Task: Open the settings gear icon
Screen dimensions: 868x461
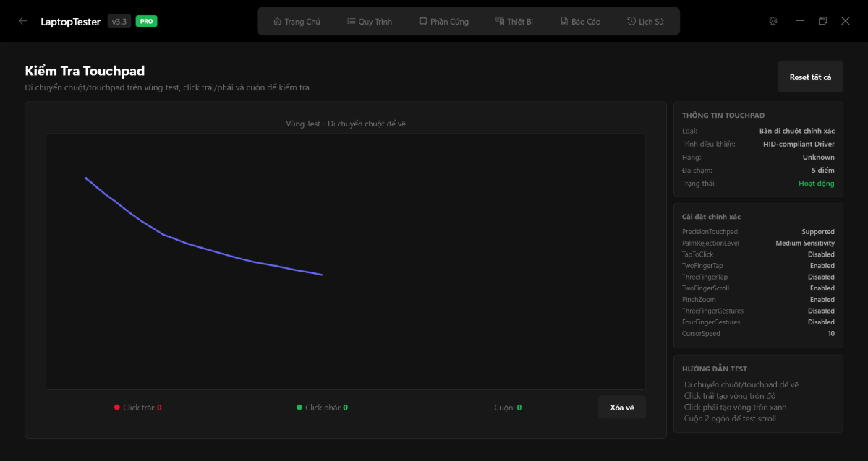Action: (x=773, y=21)
